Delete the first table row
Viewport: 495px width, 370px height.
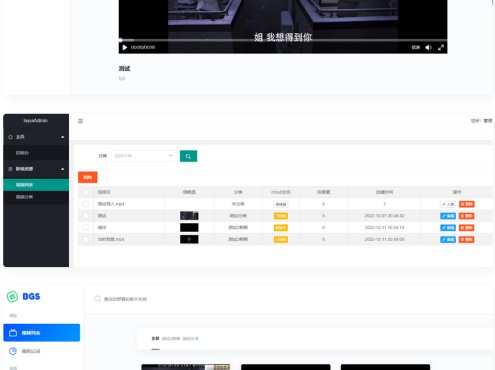[467, 204]
